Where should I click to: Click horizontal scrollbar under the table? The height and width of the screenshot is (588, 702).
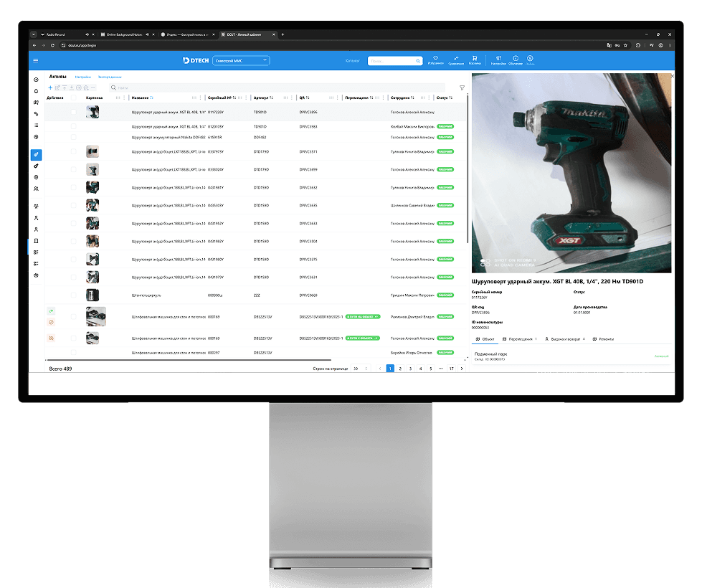(189, 359)
